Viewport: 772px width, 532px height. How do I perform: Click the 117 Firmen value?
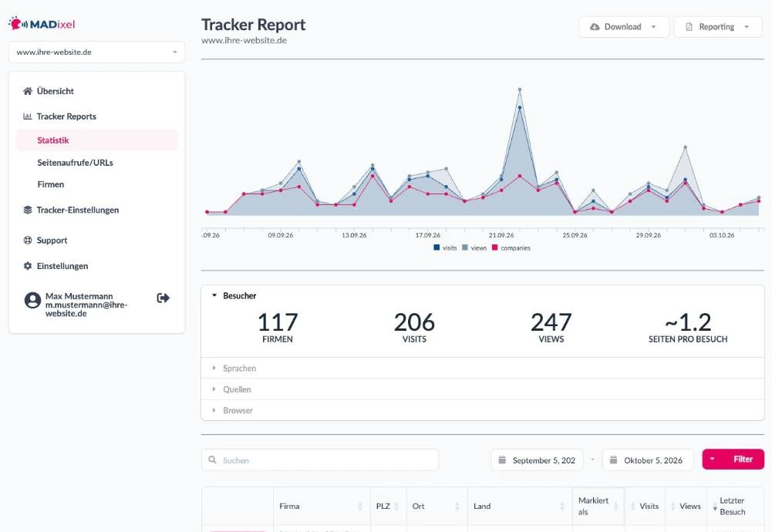pos(278,323)
